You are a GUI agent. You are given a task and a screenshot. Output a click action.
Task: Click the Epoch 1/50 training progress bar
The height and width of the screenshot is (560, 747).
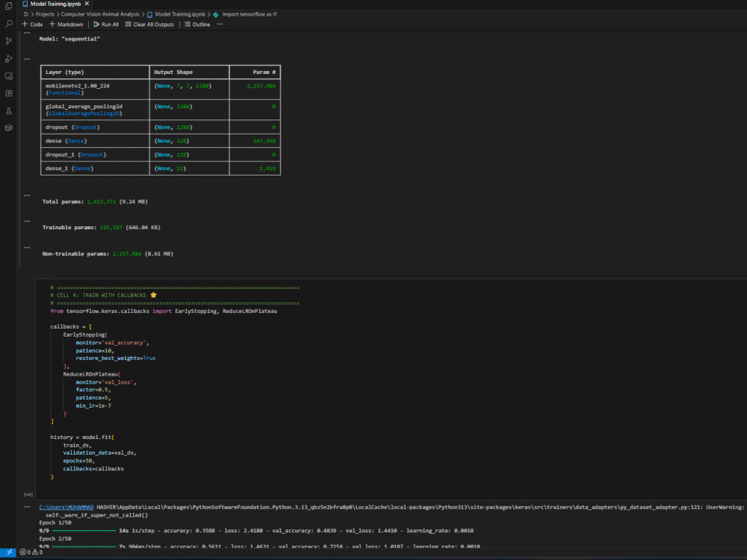84,530
